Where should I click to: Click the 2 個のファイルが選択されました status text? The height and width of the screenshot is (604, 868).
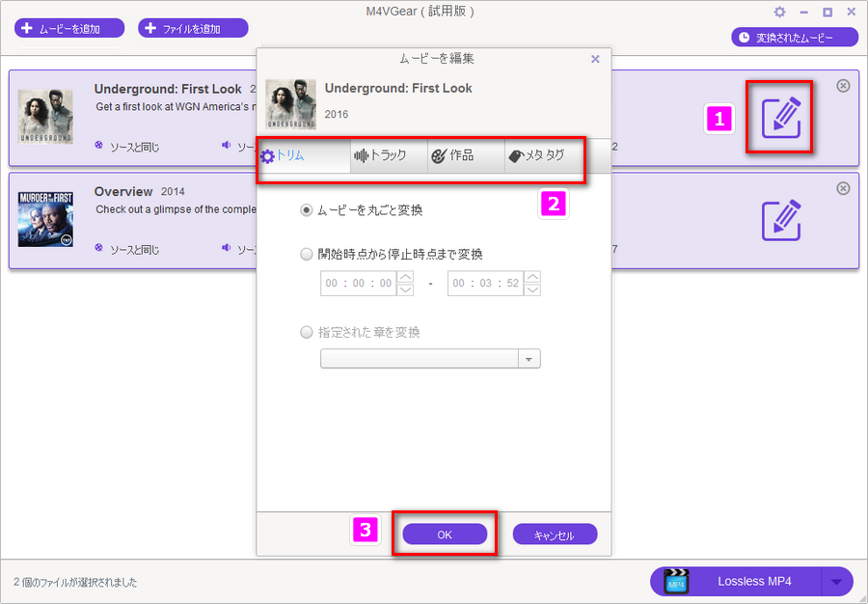pos(75,583)
